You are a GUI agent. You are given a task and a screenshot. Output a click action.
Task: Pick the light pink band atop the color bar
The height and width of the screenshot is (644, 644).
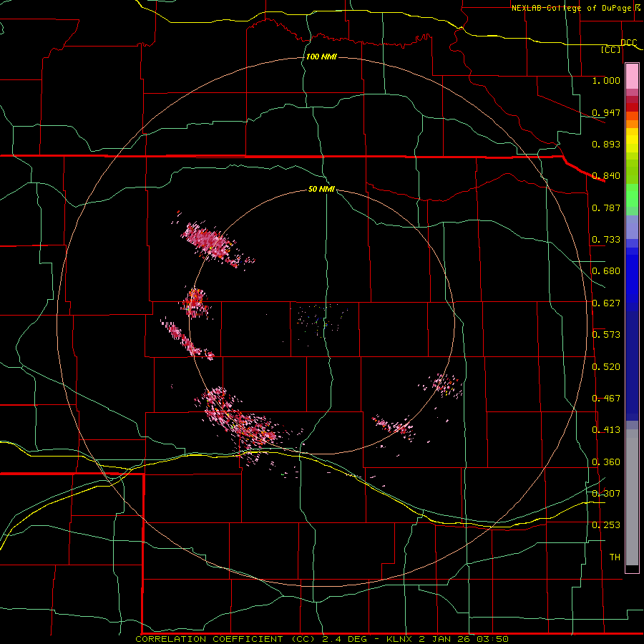click(632, 77)
